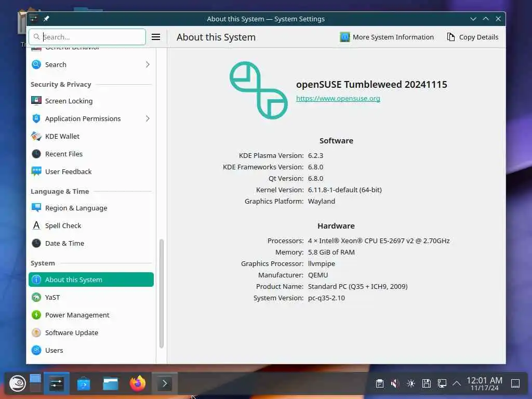Click the Screen Locking icon
The image size is (532, 399).
coord(36,101)
